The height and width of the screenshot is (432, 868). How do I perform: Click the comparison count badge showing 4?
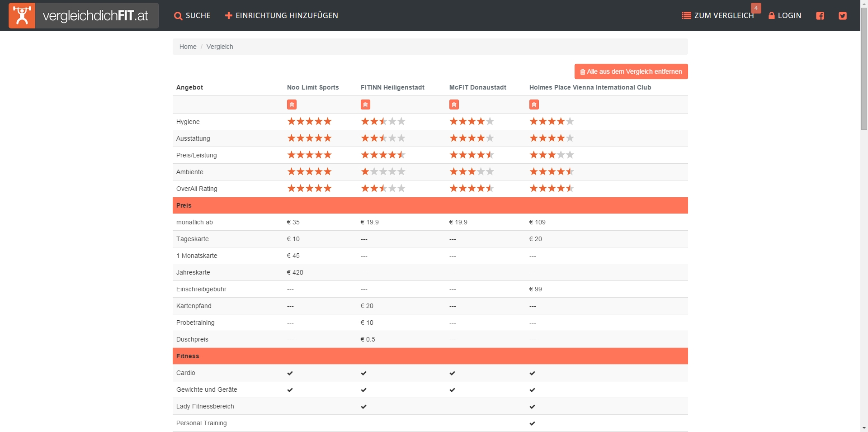[756, 8]
